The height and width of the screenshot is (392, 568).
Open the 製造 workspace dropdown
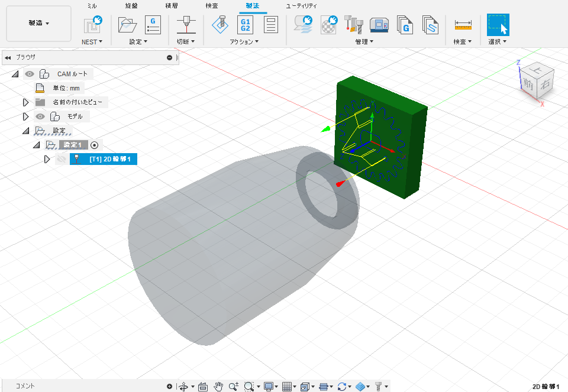[39, 23]
